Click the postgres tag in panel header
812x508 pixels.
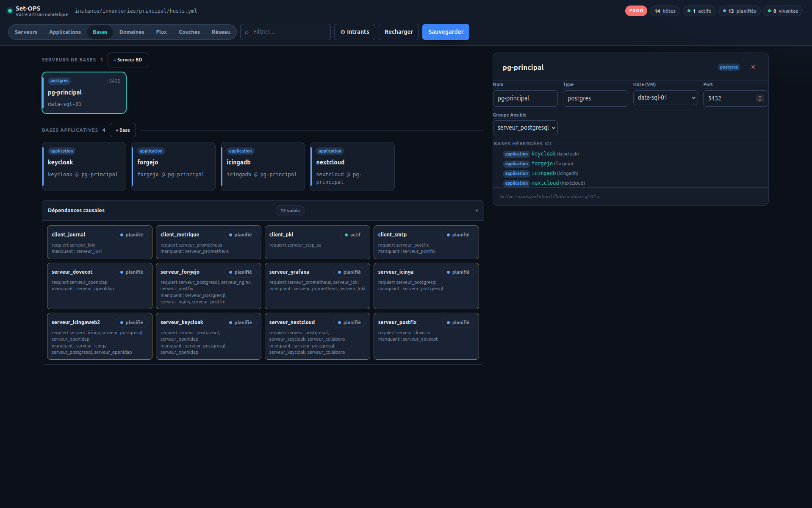point(729,67)
